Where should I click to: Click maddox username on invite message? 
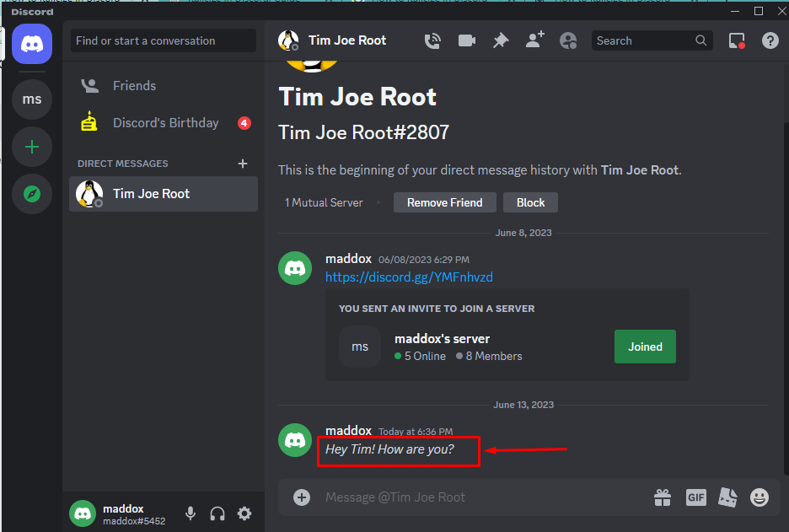coord(348,259)
